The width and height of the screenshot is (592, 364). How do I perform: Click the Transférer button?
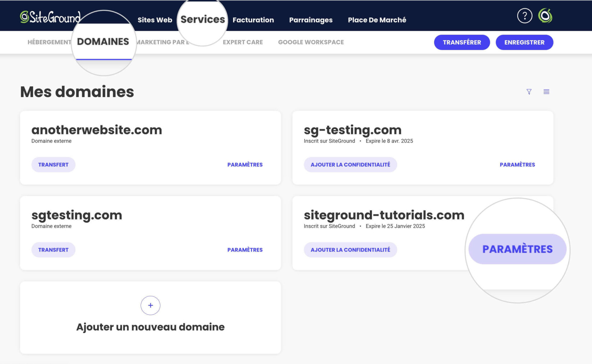point(462,42)
